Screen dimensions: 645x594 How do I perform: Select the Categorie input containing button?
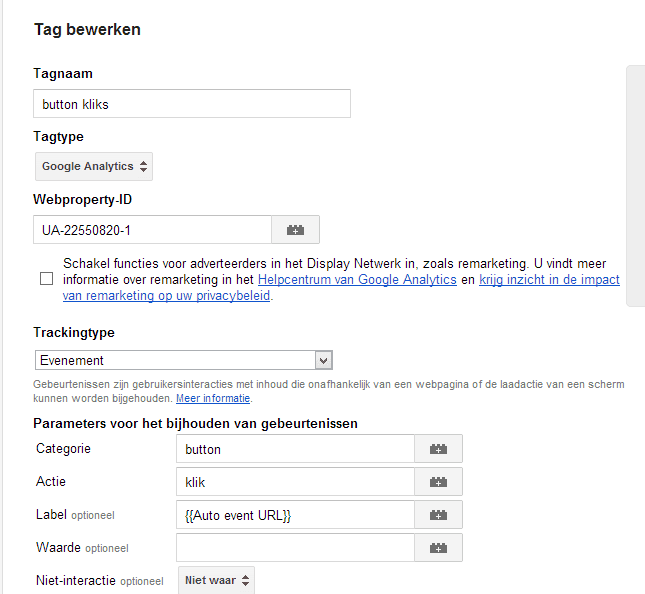[295, 449]
